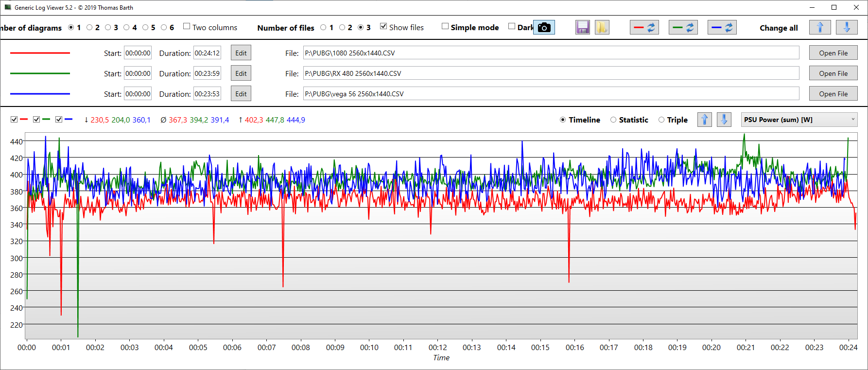Click the red line swap button

tap(644, 28)
